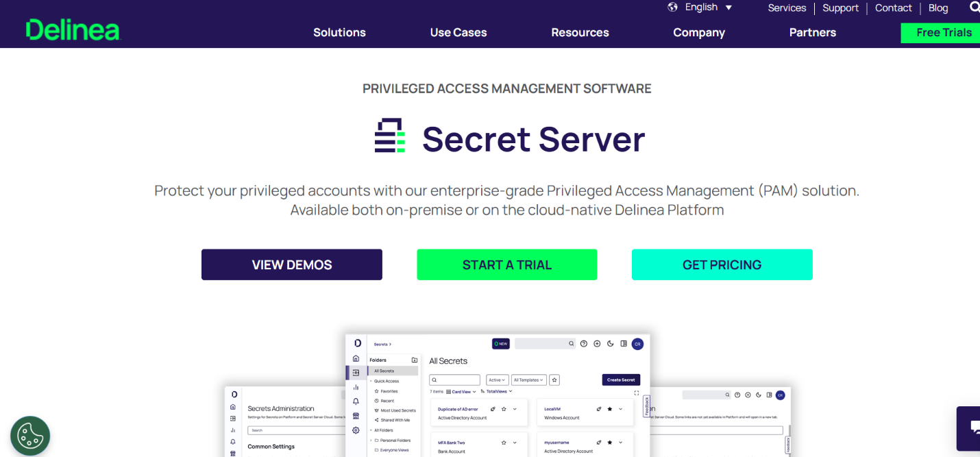
Task: Click marketplace store icon in All Secrets screenshot sidebar
Action: (356, 416)
